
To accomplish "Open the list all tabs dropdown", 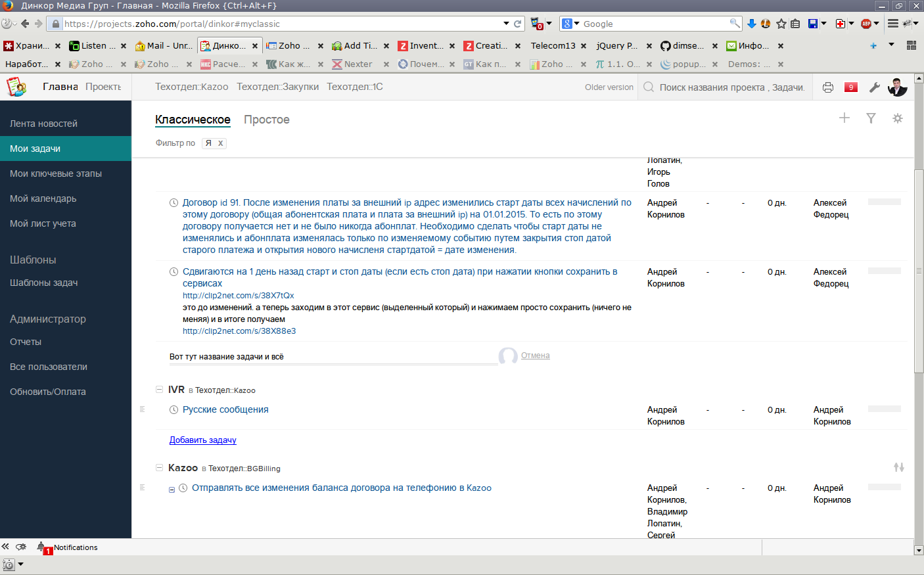I will click(892, 45).
